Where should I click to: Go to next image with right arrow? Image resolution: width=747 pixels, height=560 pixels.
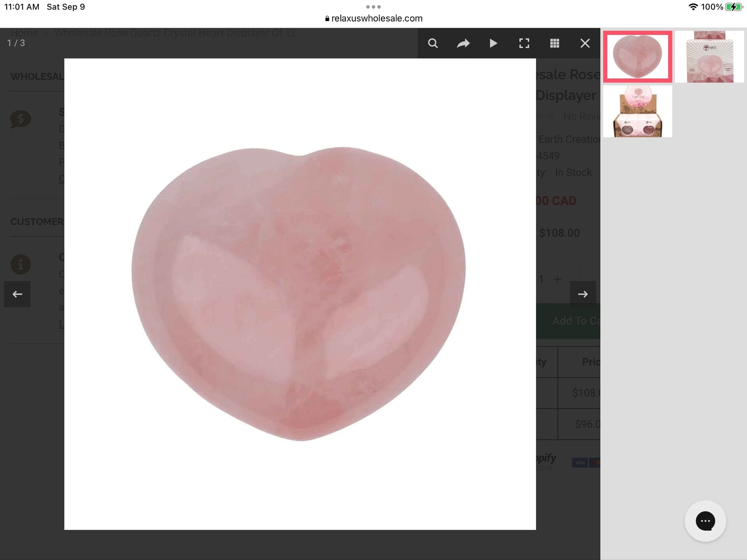583,294
